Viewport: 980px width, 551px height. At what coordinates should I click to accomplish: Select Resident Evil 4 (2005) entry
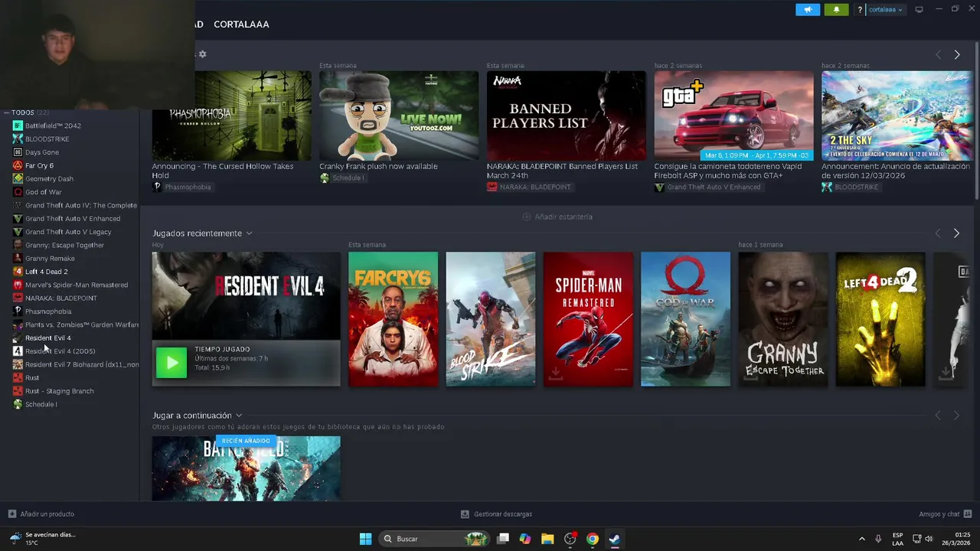tap(60, 351)
